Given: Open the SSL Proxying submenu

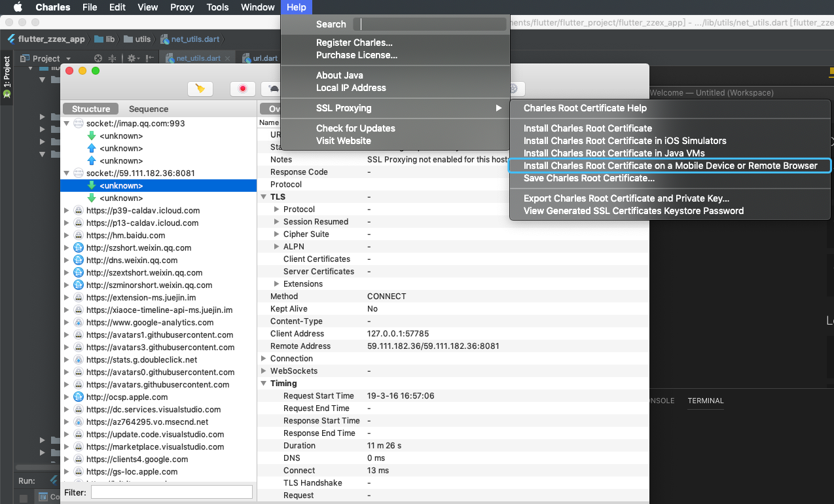Looking at the screenshot, I should click(x=395, y=108).
